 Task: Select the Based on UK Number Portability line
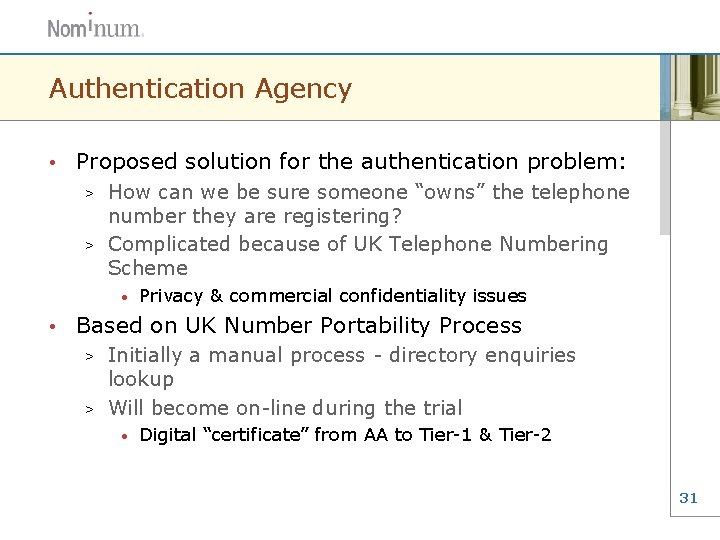(298, 325)
